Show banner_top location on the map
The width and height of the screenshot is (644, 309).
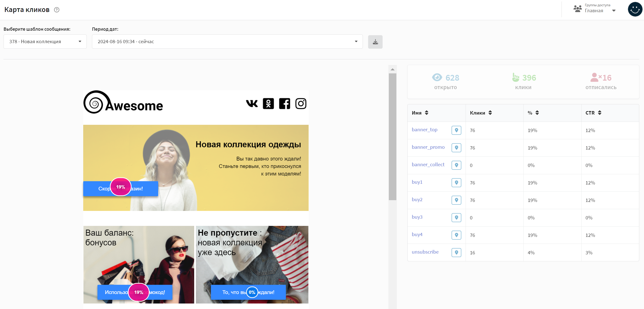pos(456,130)
